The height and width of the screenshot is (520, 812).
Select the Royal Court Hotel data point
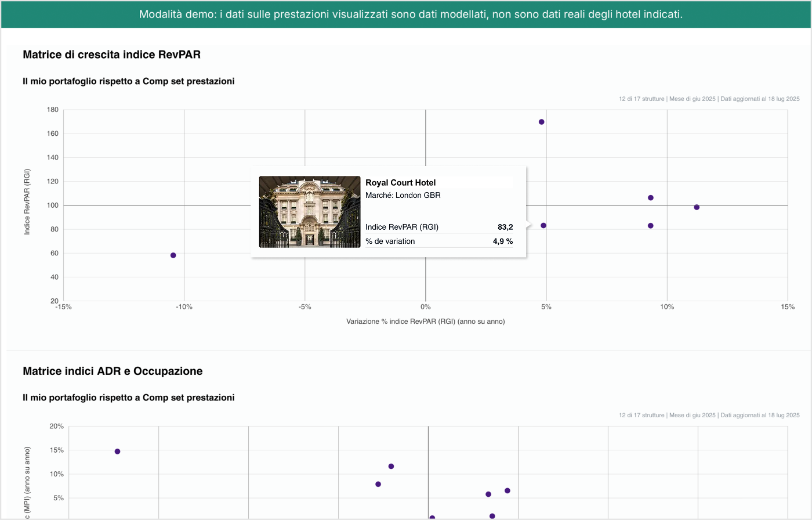coord(543,225)
